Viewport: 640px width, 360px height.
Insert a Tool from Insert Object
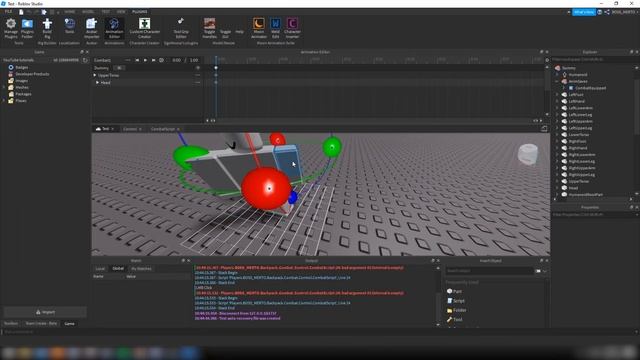(455, 320)
